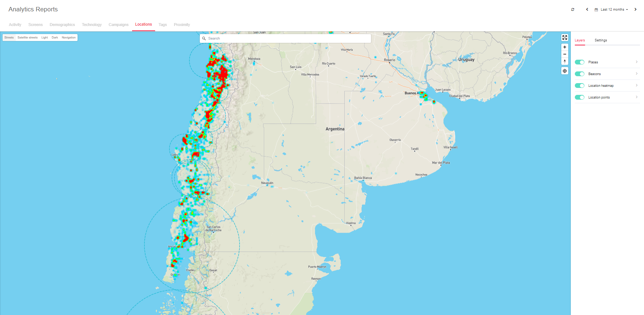Expand the Location points options
This screenshot has height=315, width=644.
point(637,97)
